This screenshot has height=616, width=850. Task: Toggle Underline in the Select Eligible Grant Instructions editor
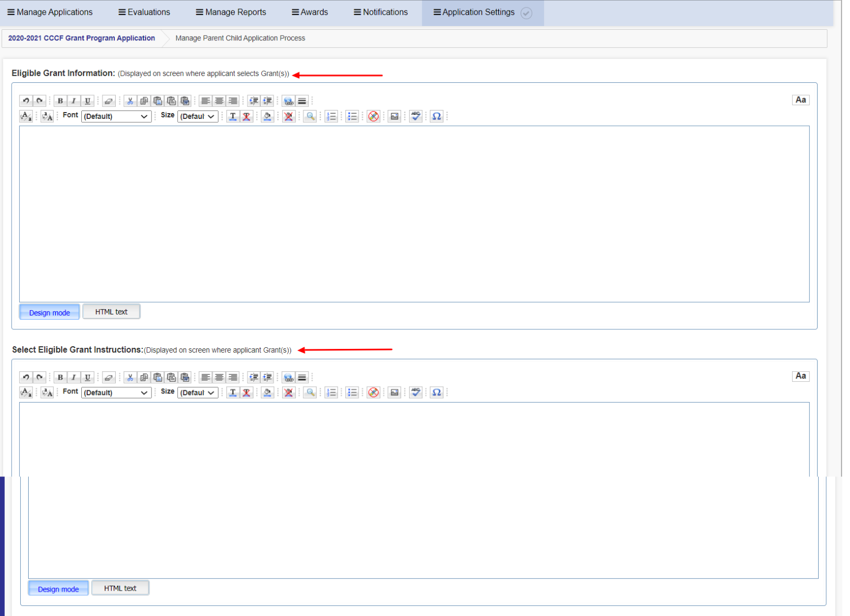pos(88,378)
